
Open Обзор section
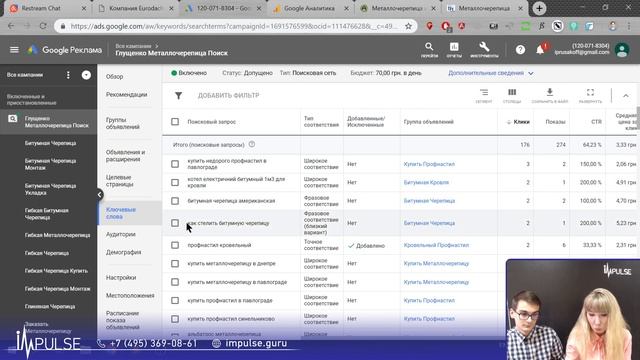pos(115,76)
